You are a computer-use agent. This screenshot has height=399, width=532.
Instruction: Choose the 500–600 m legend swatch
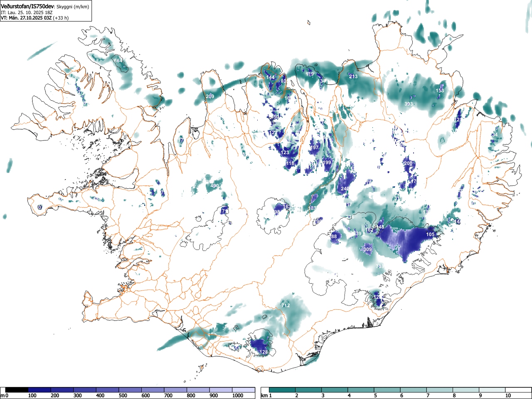tap(130, 390)
